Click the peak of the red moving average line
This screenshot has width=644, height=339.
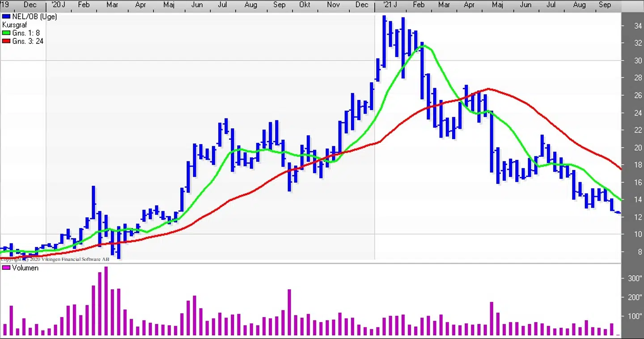(x=488, y=89)
